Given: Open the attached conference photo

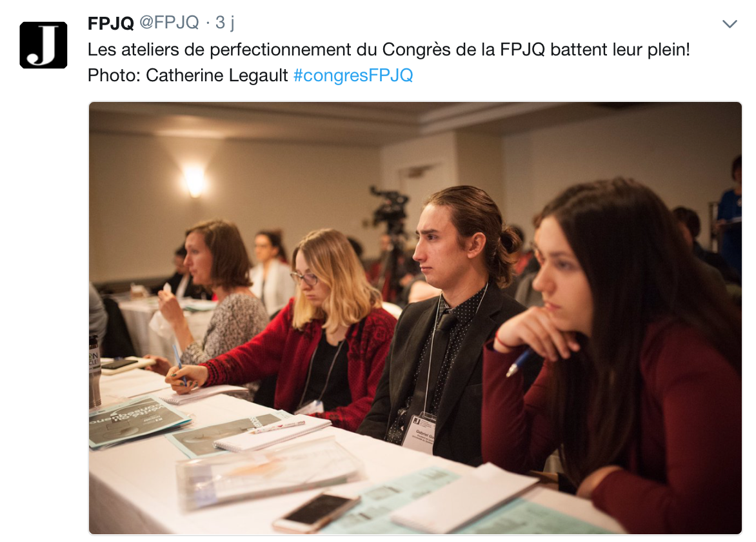Looking at the screenshot, I should pyautogui.click(x=415, y=318).
